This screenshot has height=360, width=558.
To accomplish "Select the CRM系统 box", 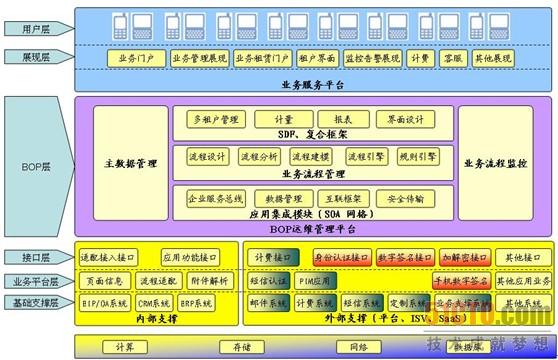I will pos(154,303).
